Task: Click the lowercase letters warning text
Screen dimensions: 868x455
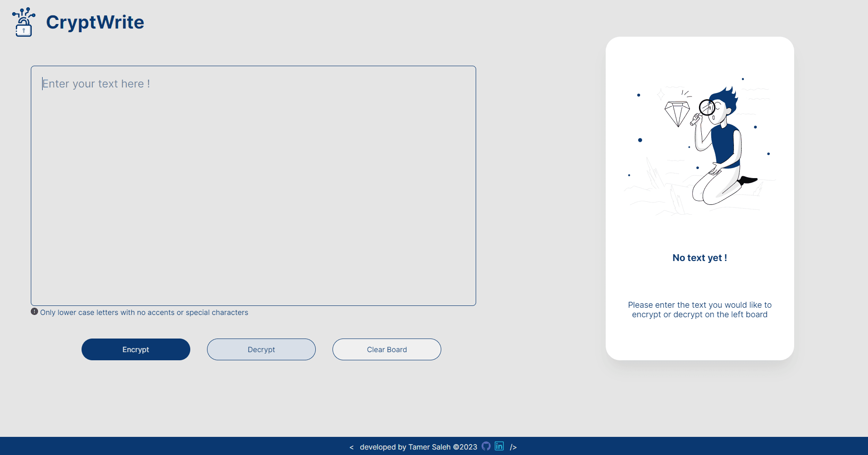Action: pyautogui.click(x=144, y=313)
